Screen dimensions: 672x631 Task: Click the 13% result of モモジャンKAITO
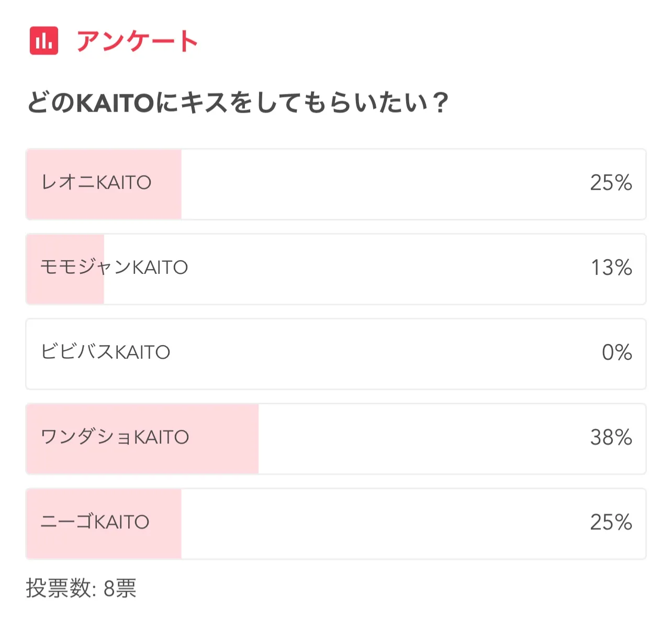(x=611, y=268)
